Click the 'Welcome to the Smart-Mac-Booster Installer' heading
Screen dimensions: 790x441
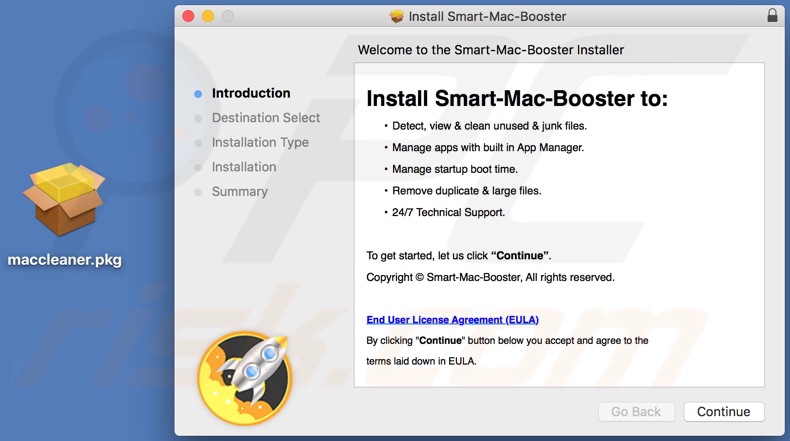[491, 50]
